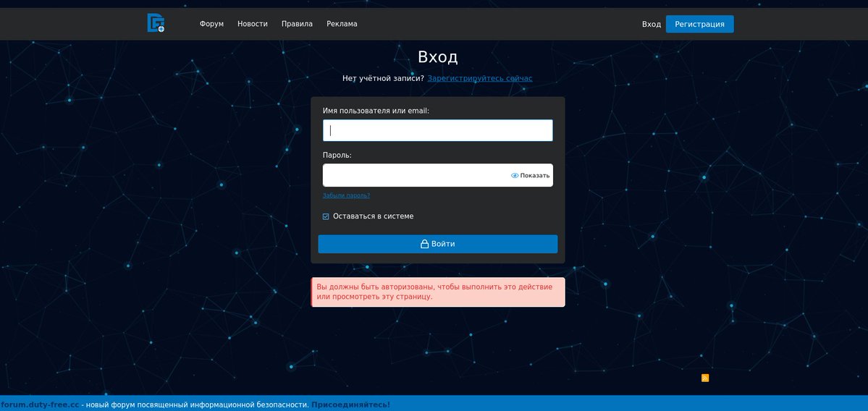
Task: Click the red authorization error message
Action: pos(437,292)
